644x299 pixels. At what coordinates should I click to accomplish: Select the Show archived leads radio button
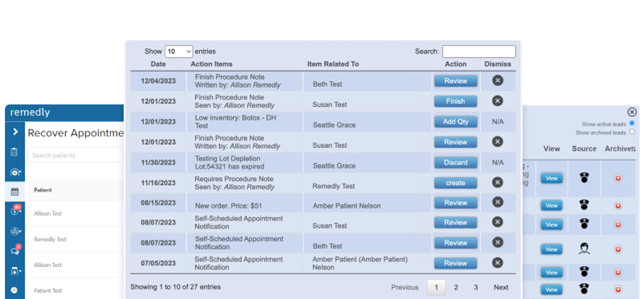pos(632,132)
